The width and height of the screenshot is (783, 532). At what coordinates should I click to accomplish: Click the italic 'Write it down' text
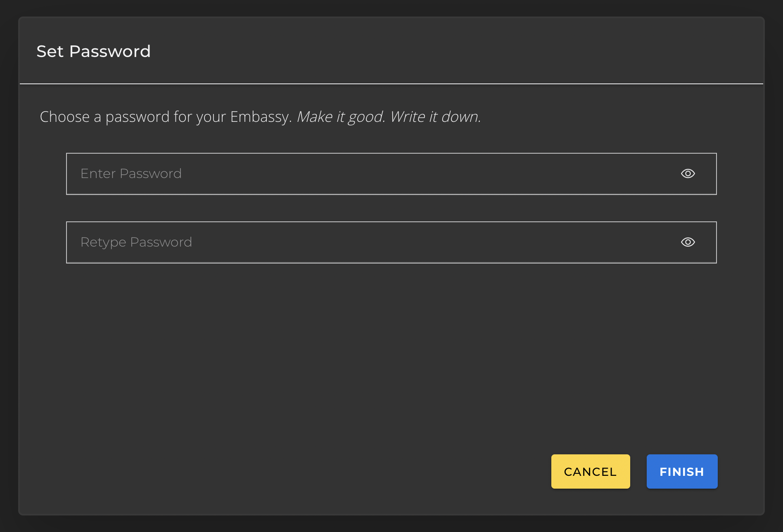[435, 117]
